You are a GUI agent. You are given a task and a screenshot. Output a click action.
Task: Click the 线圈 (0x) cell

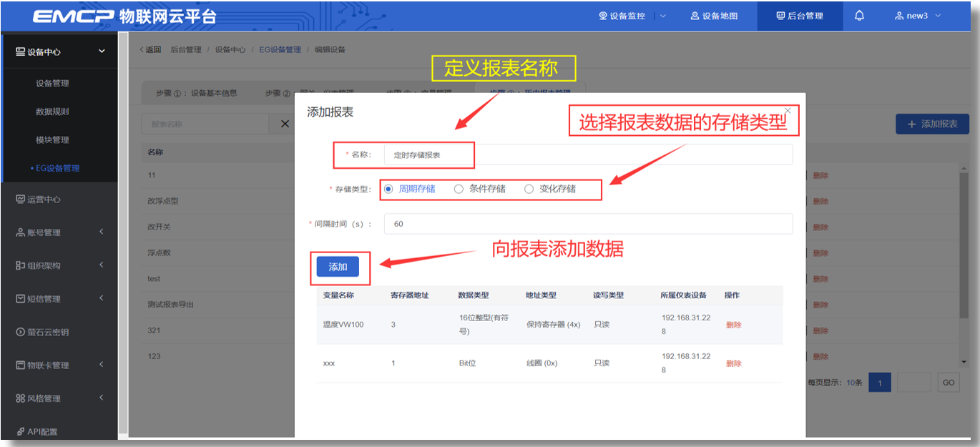[542, 363]
